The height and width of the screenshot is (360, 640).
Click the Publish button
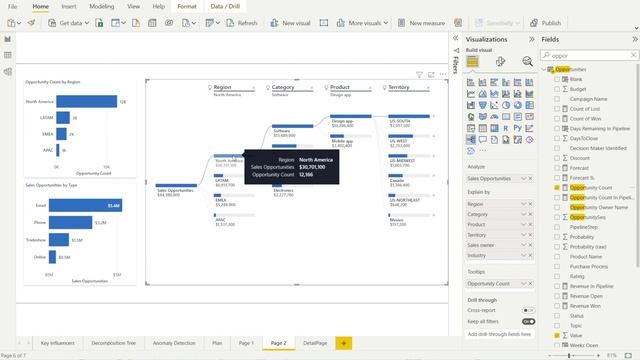(545, 23)
